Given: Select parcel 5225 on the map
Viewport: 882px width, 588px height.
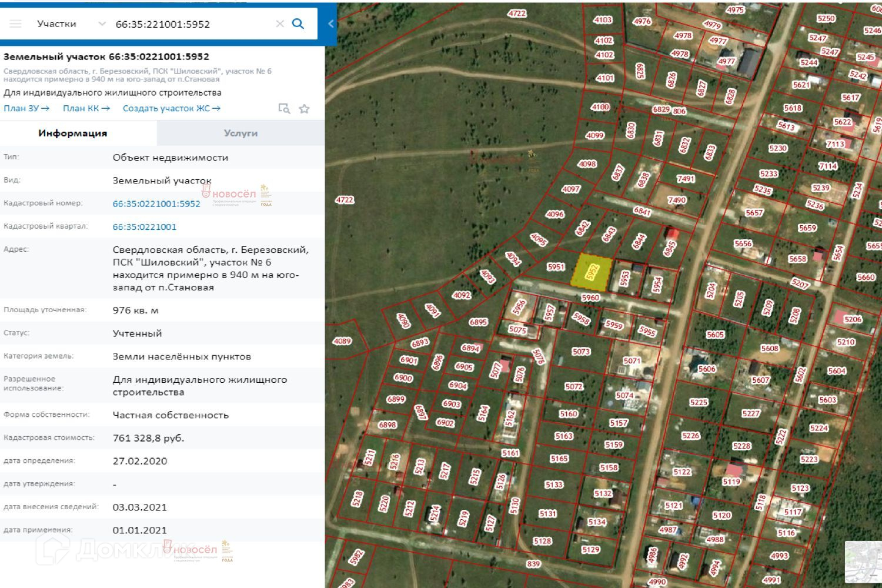Looking at the screenshot, I should [699, 402].
